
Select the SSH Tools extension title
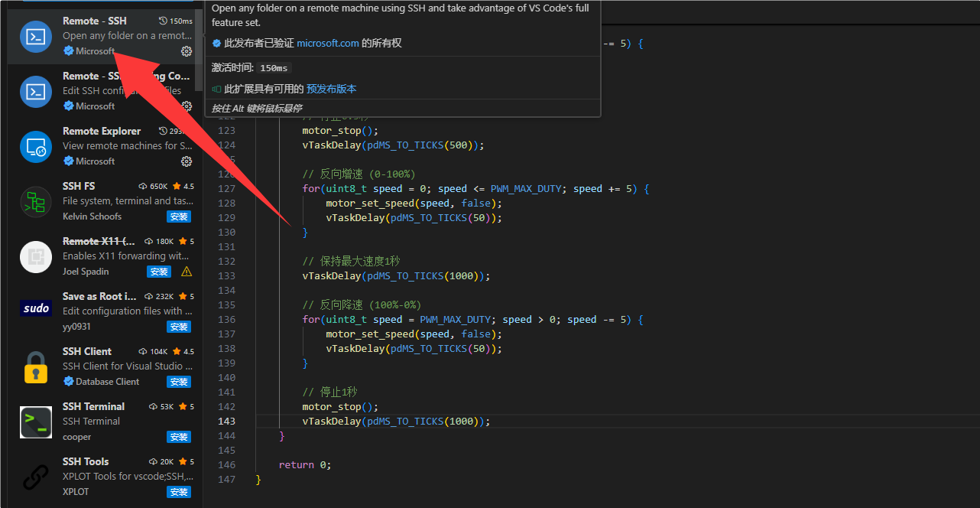[86, 461]
